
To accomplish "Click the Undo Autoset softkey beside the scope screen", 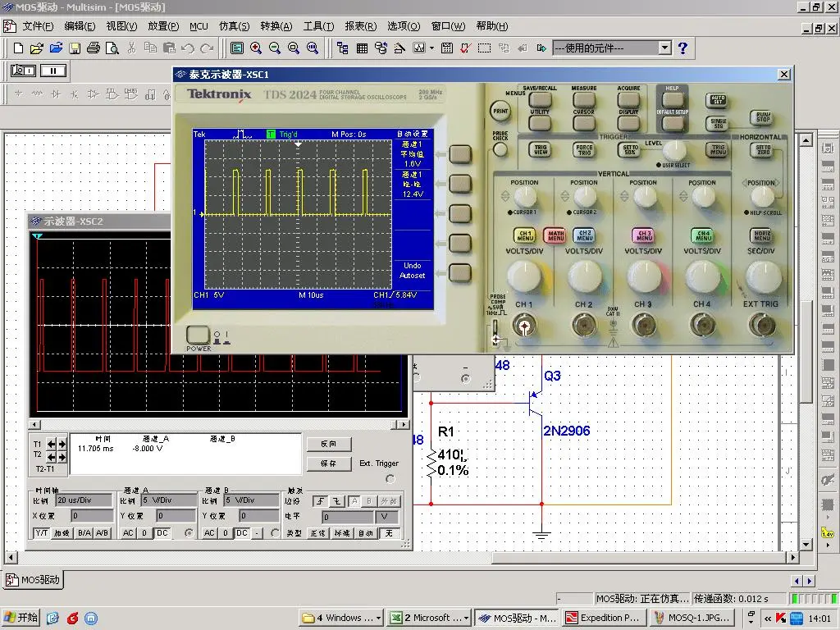I will [x=460, y=273].
